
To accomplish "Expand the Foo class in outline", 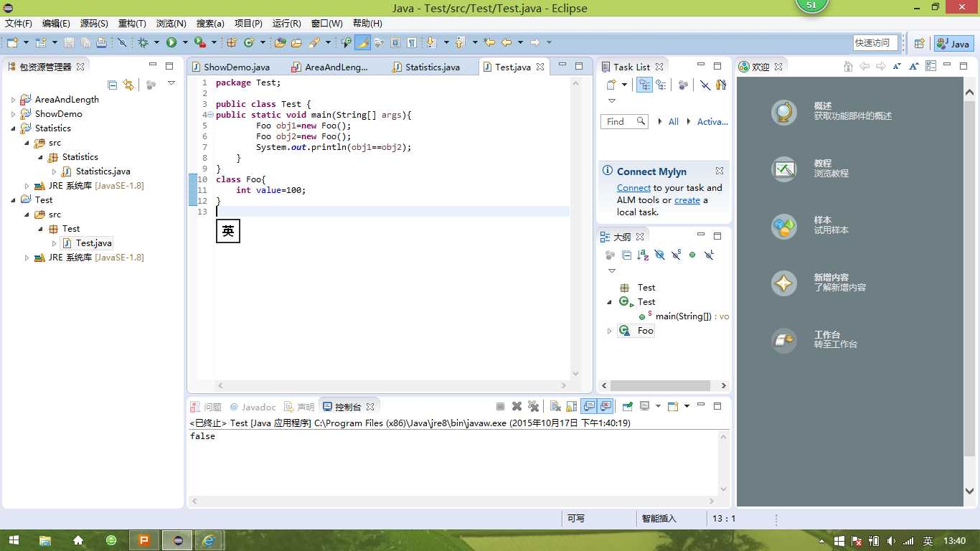I will click(610, 331).
